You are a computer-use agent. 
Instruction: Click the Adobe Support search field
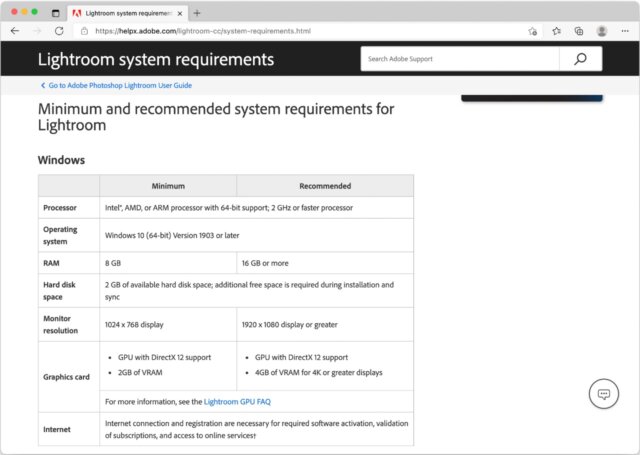(x=460, y=59)
